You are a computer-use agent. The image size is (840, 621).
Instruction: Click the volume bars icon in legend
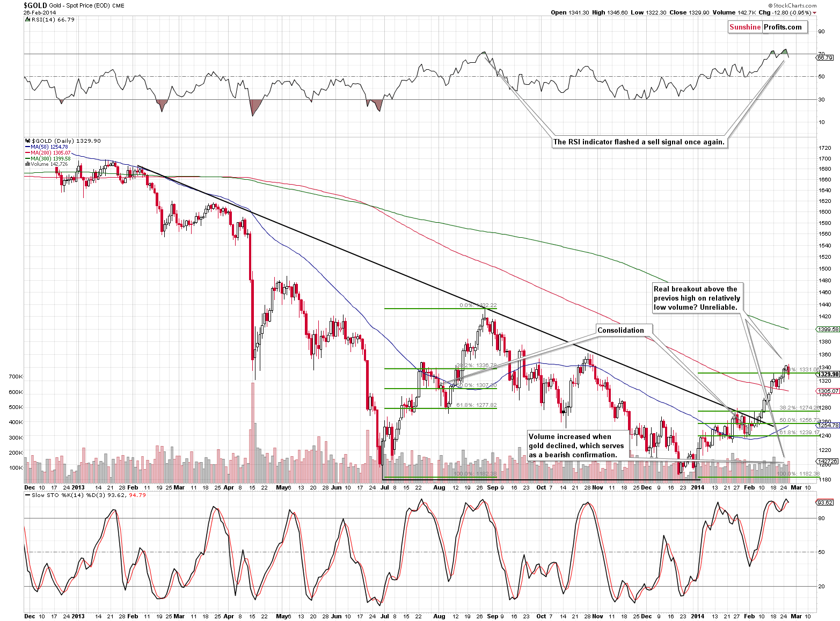click(x=27, y=164)
